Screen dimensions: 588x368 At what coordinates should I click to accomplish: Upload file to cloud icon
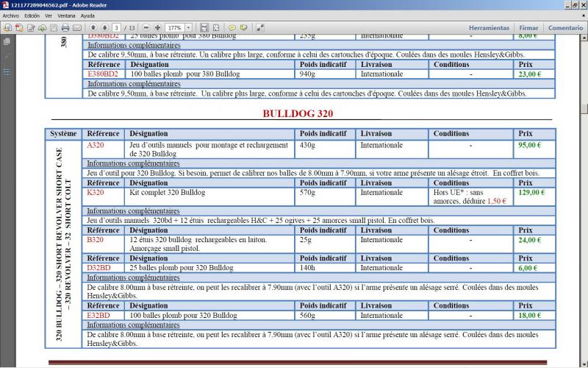pyautogui.click(x=42, y=28)
